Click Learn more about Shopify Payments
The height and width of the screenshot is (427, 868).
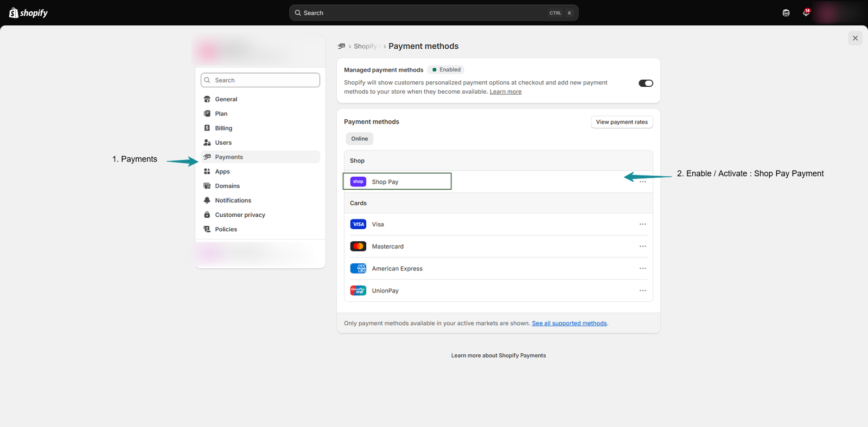[499, 355]
